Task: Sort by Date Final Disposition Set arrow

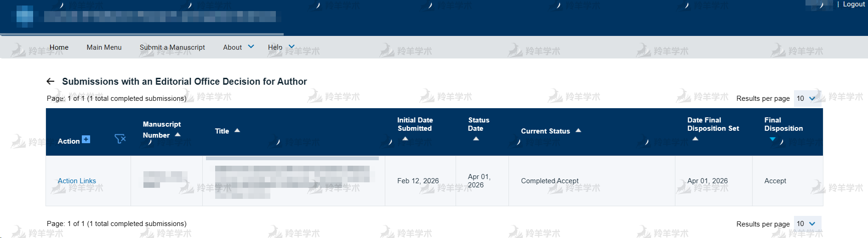Action: 695,139
